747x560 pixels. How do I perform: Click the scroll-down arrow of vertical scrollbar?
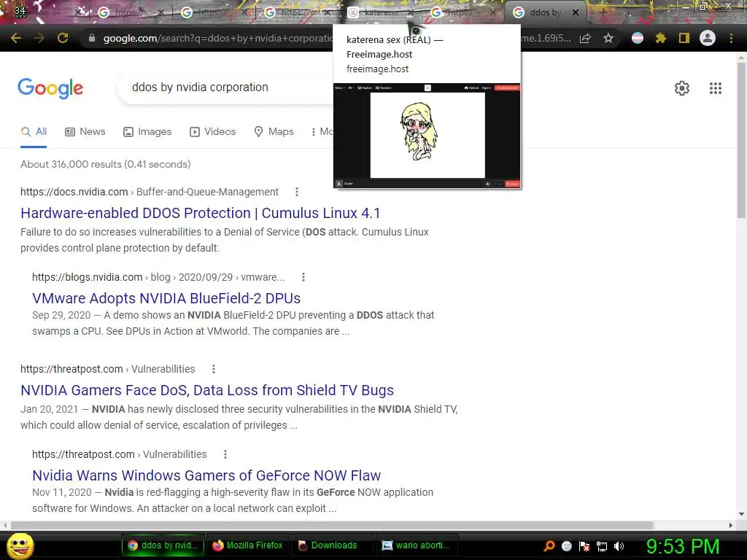click(741, 514)
